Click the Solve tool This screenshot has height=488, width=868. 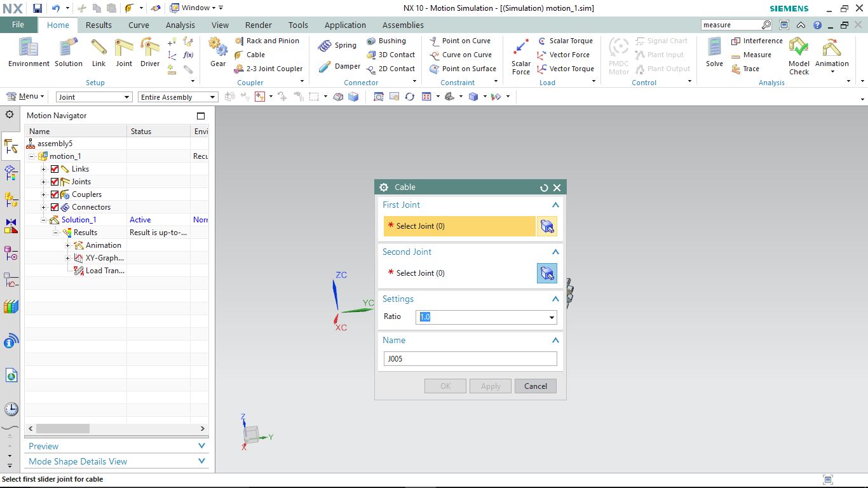(x=714, y=52)
